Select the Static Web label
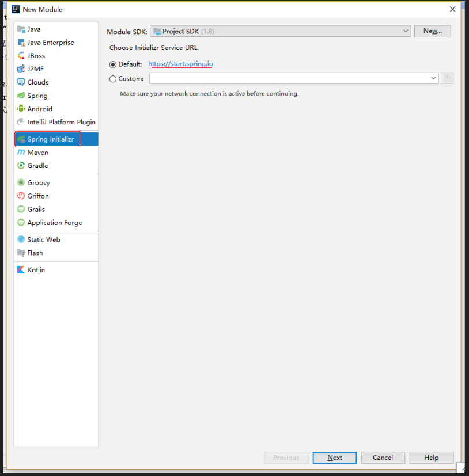469x476 pixels. 44,239
